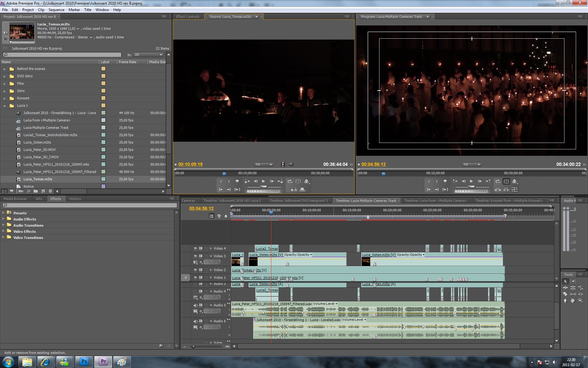Screen dimensions: 588x368
Task: Switch to the History tab
Action: [x=75, y=199]
